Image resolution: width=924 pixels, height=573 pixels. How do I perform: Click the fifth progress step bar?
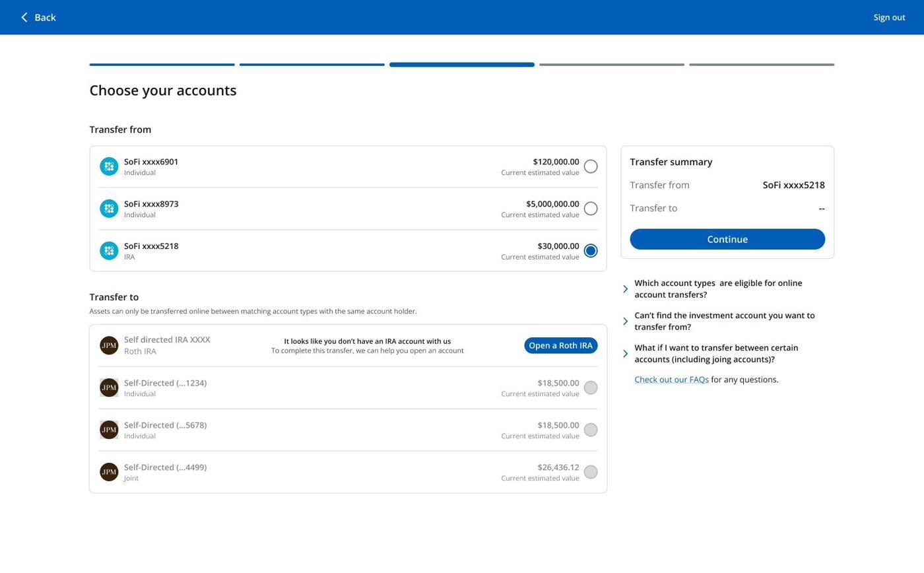pos(762,65)
